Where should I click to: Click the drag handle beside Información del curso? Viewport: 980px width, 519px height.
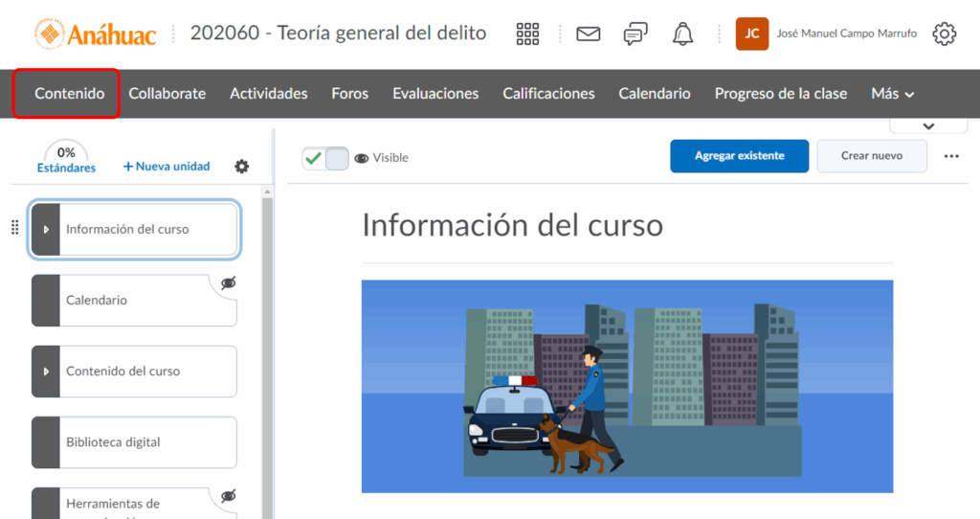[x=14, y=228]
